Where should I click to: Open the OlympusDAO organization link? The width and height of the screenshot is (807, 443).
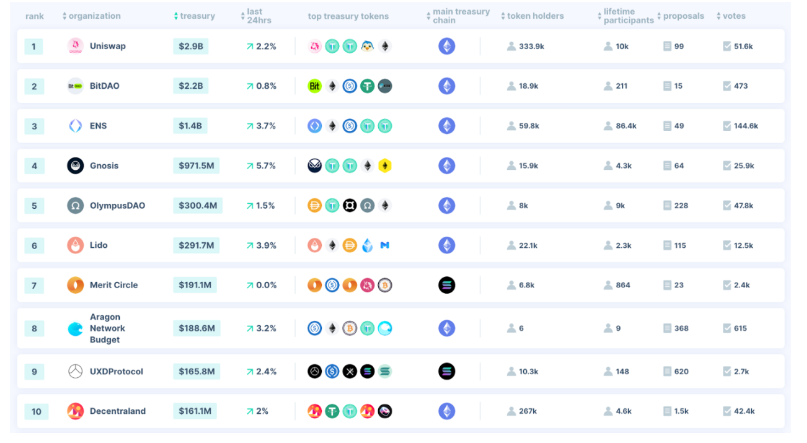(117, 205)
